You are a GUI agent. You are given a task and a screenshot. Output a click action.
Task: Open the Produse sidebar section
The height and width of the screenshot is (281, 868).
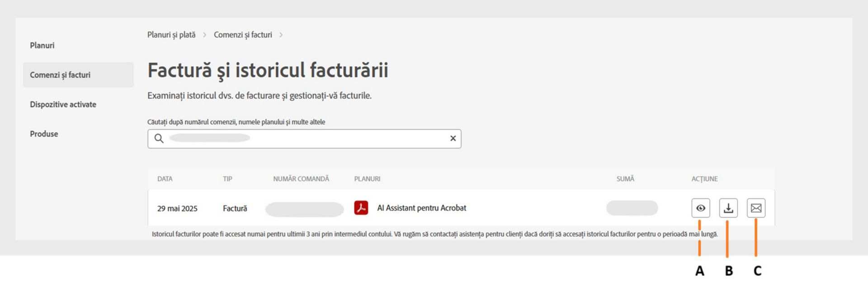(x=44, y=133)
